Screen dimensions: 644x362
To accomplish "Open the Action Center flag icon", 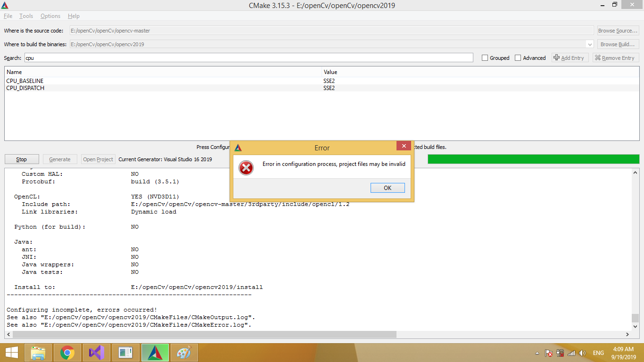I will pos(549,353).
